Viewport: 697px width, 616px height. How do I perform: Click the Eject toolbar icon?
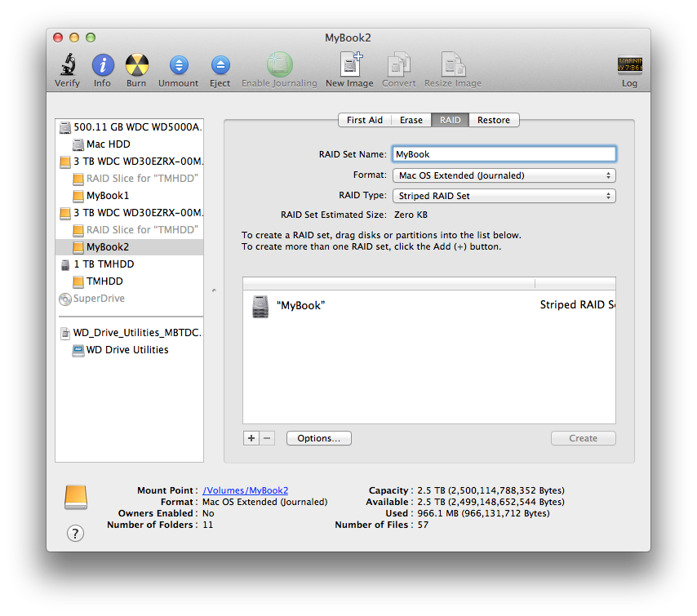pos(220,65)
